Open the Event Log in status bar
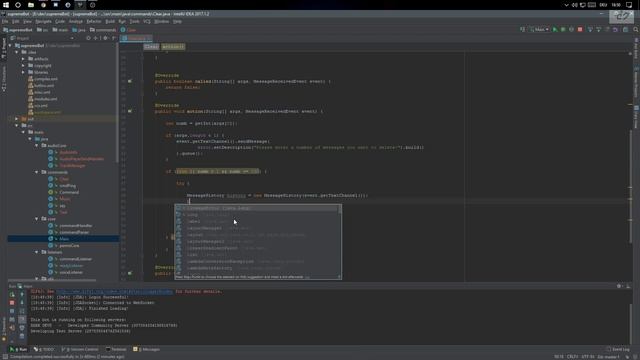 (x=618, y=349)
